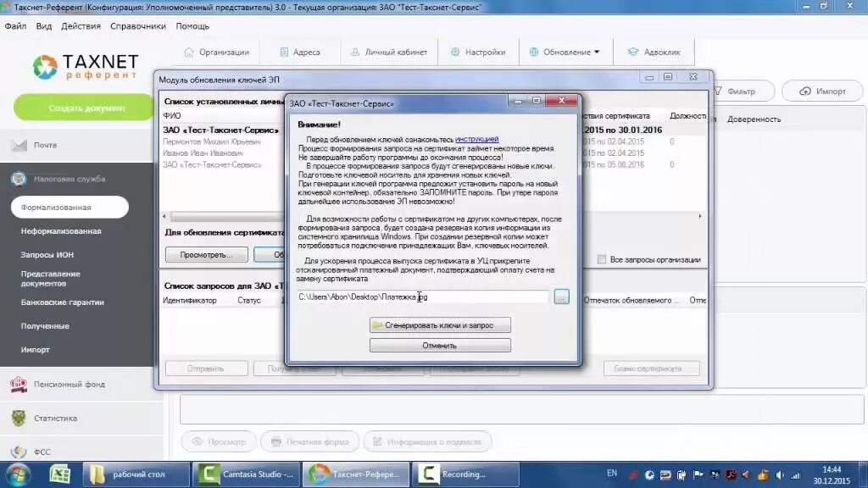
Task: Click the Бланк сертификата button
Action: (x=652, y=369)
